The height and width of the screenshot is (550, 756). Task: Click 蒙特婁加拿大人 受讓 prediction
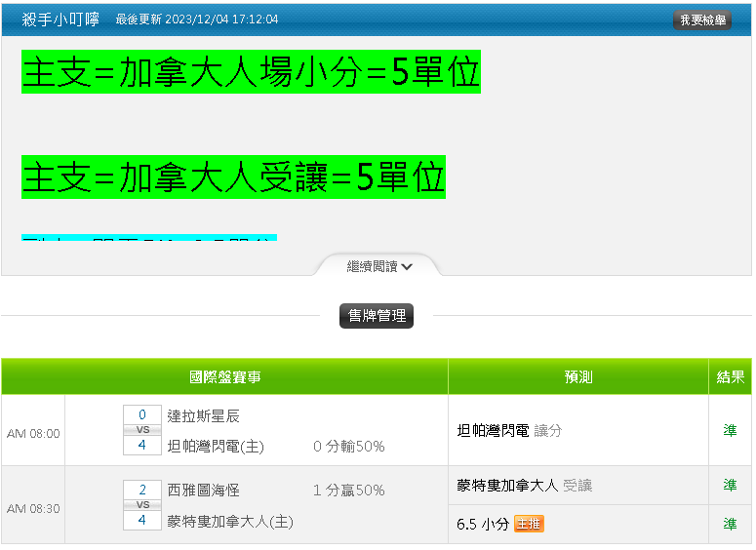[524, 485]
